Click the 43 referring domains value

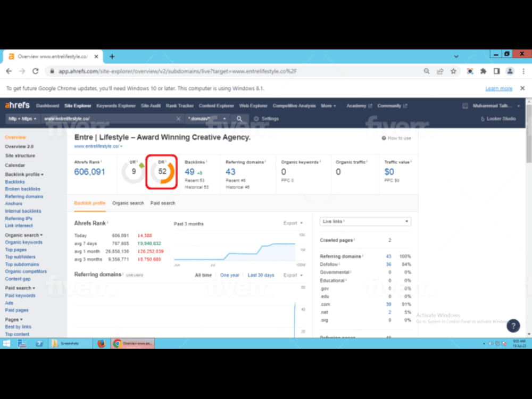click(231, 172)
